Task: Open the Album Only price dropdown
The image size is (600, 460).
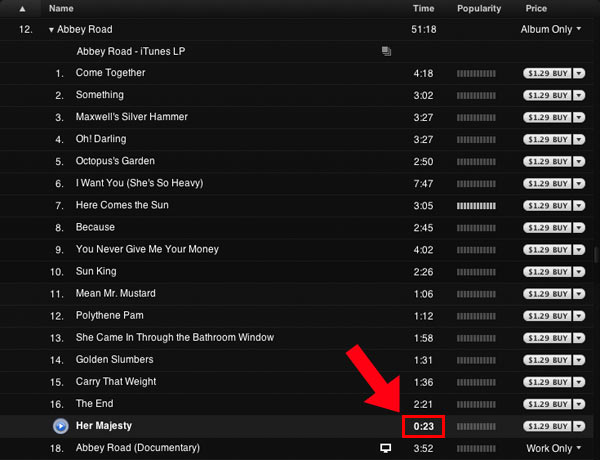Action: point(579,30)
